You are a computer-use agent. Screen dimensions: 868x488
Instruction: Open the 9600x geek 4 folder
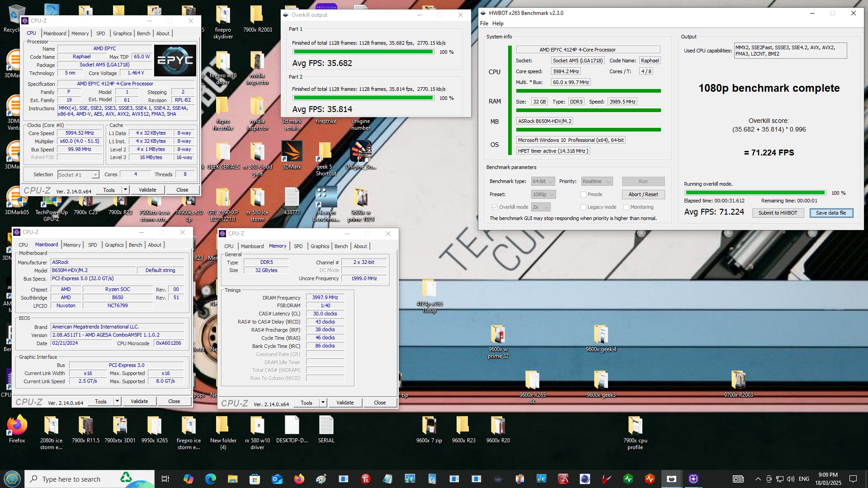601,338
